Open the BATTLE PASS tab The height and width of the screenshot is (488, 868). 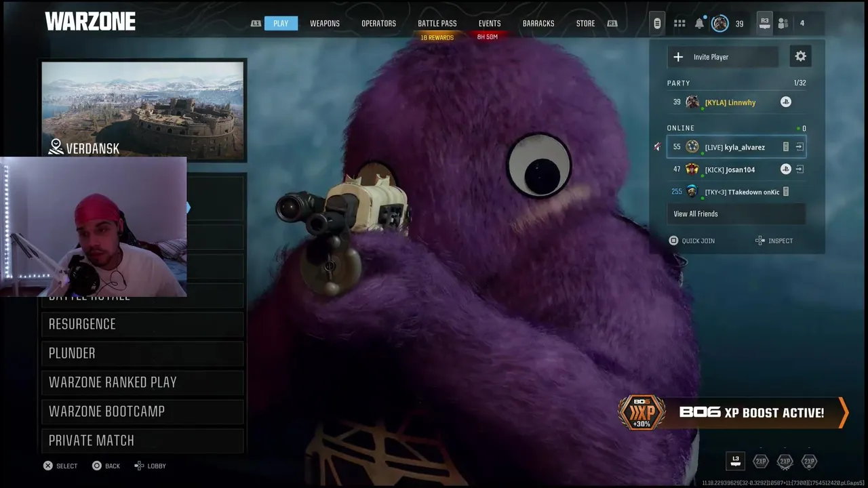[437, 23]
